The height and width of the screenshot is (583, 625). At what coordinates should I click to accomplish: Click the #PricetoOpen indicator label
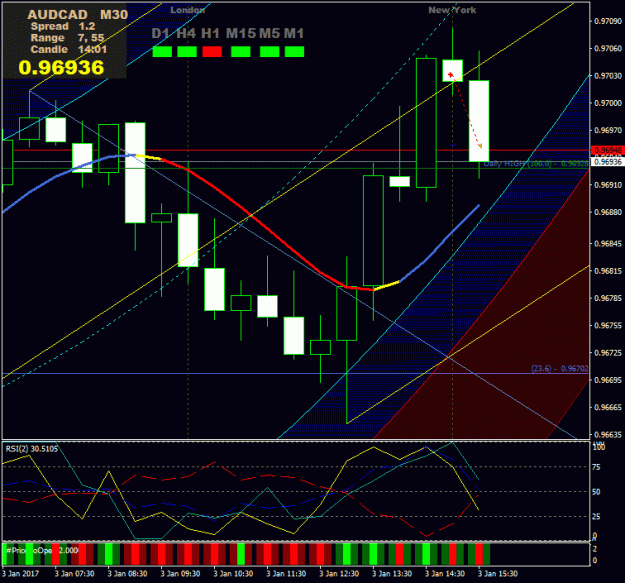[42, 550]
